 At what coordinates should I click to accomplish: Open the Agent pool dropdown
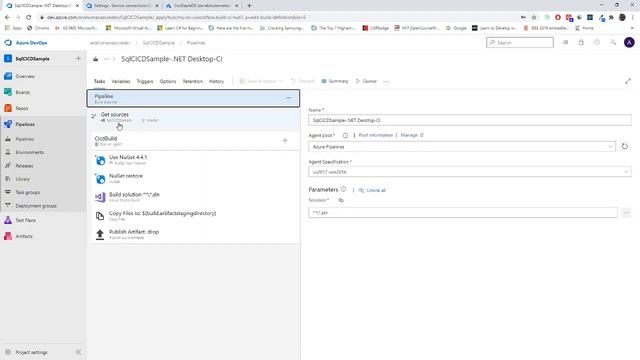click(462, 147)
